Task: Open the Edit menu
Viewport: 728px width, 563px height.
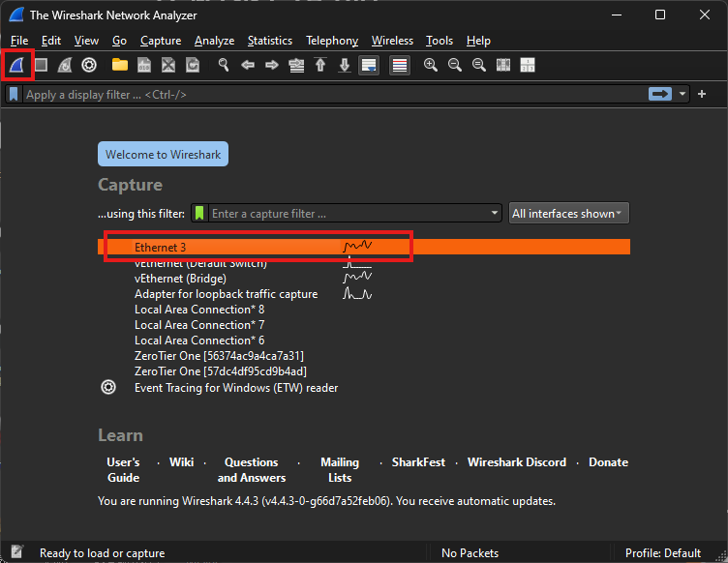Action: tap(51, 41)
